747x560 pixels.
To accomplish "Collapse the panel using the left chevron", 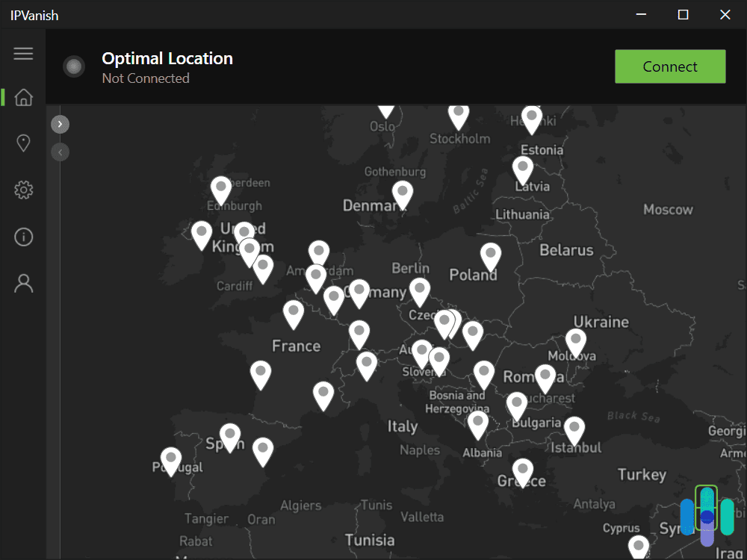I will pyautogui.click(x=60, y=152).
